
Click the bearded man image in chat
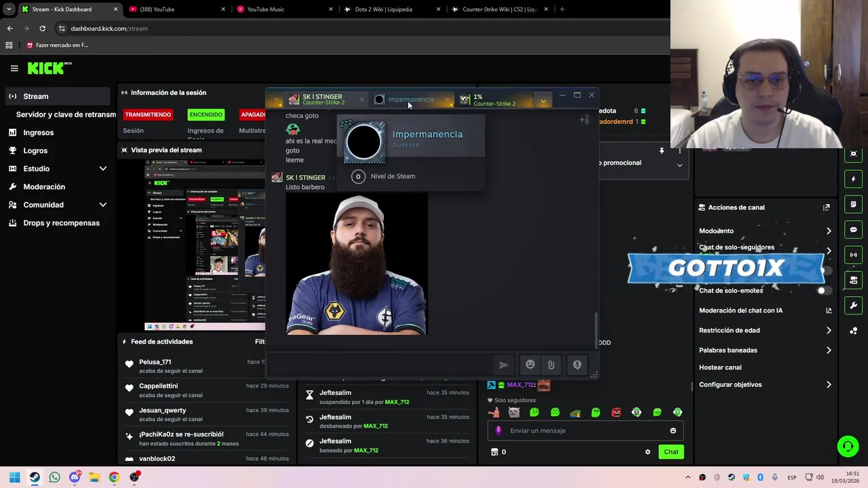pyautogui.click(x=356, y=264)
